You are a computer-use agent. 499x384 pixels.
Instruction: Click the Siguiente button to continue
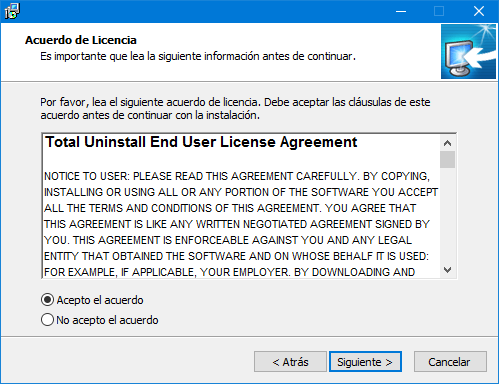[365, 362]
